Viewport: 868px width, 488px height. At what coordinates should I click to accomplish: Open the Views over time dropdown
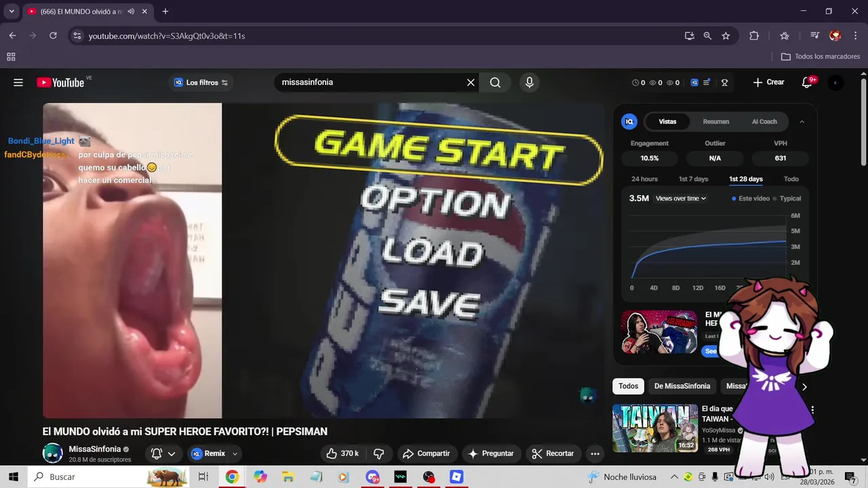pos(681,199)
